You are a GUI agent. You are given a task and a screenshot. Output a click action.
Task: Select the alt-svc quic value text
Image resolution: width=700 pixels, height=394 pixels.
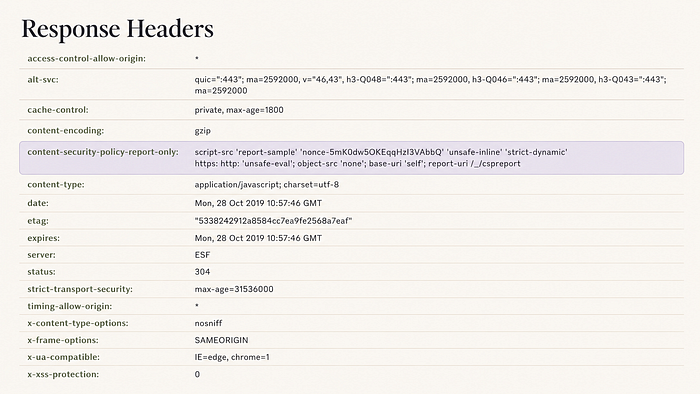point(430,85)
